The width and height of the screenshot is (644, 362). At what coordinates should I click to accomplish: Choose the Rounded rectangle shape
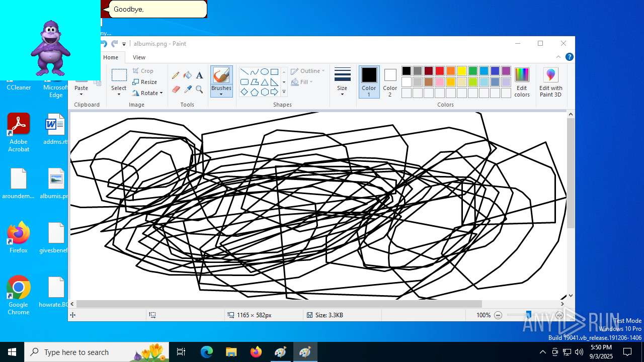[x=244, y=82]
